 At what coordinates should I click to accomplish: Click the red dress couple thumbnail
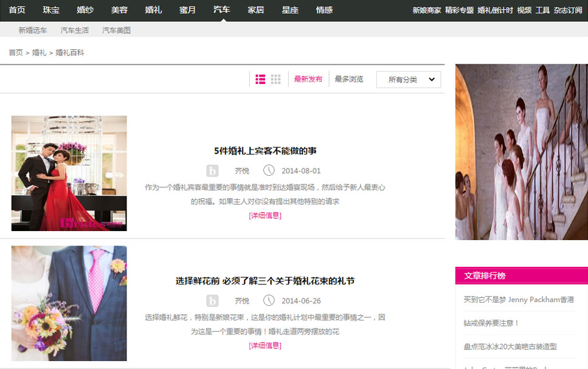[x=69, y=173]
